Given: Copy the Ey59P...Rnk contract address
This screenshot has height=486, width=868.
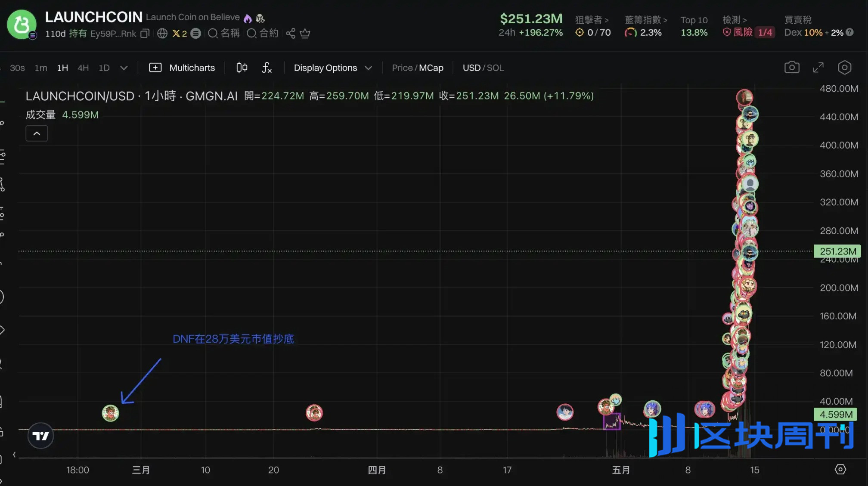Looking at the screenshot, I should [x=145, y=34].
